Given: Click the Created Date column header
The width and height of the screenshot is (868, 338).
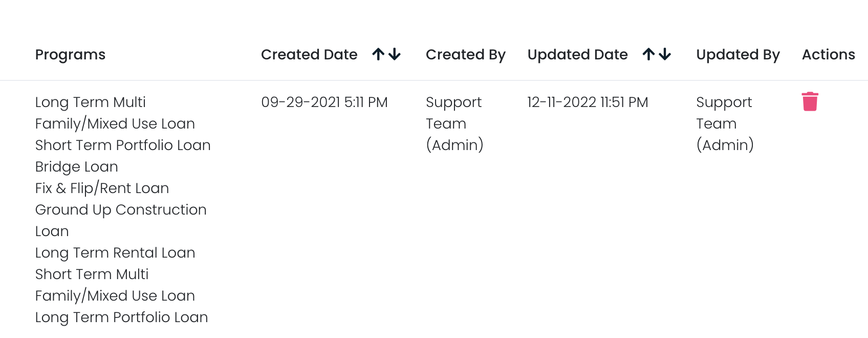Looking at the screenshot, I should click(309, 54).
